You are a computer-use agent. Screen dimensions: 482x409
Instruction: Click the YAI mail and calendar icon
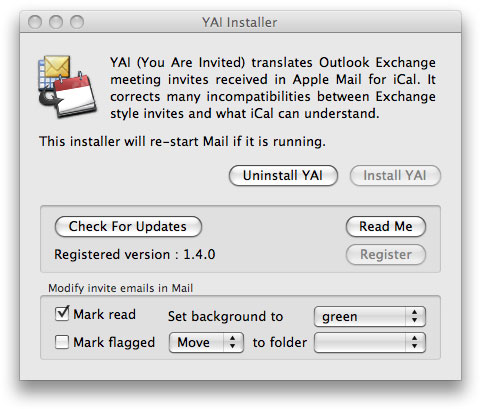(x=68, y=87)
